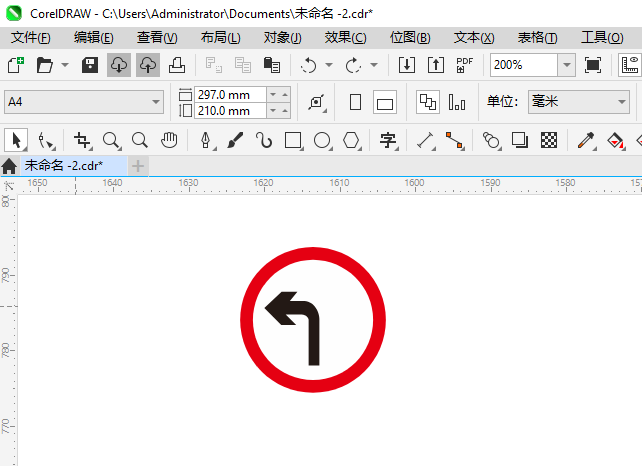642x466 pixels.
Task: Select the curve drawing tool
Action: coord(264,140)
